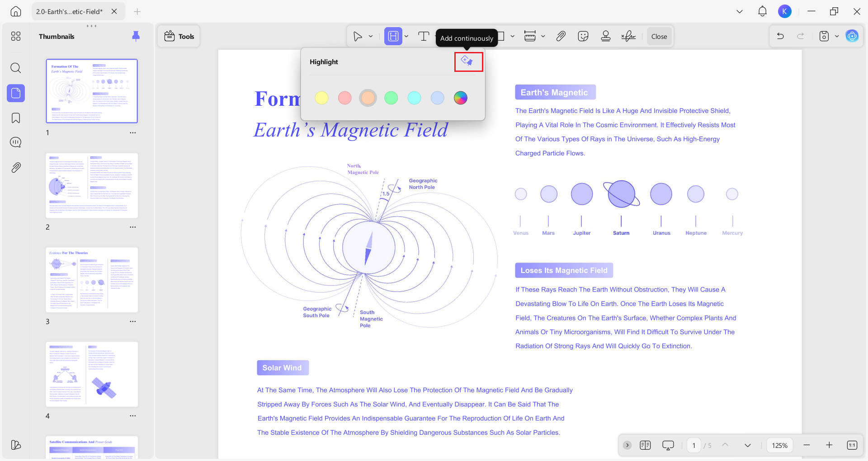Select the page Thumbnails panel icon
Screen dimensions: 868x461
(x=16, y=93)
